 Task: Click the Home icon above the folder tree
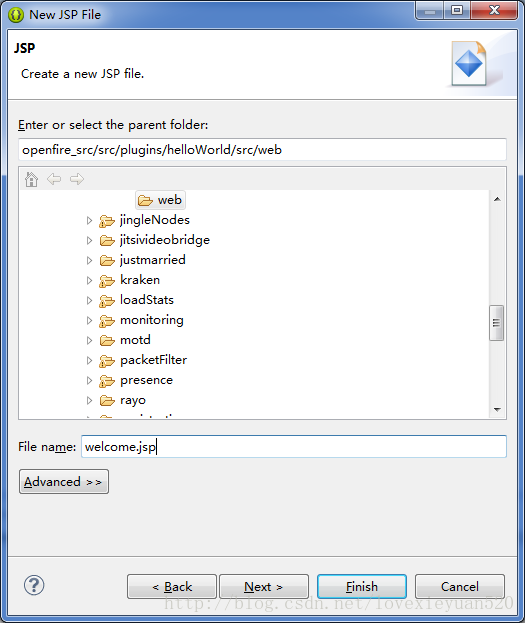(x=31, y=179)
